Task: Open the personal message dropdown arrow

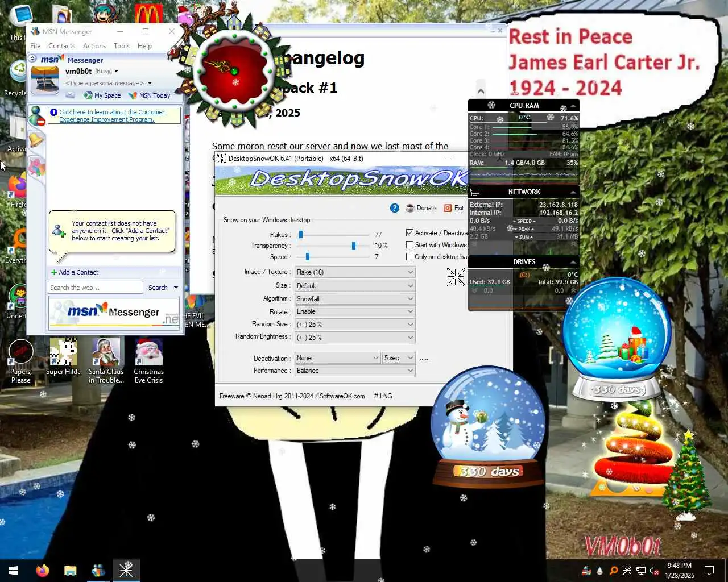Action: click(150, 83)
